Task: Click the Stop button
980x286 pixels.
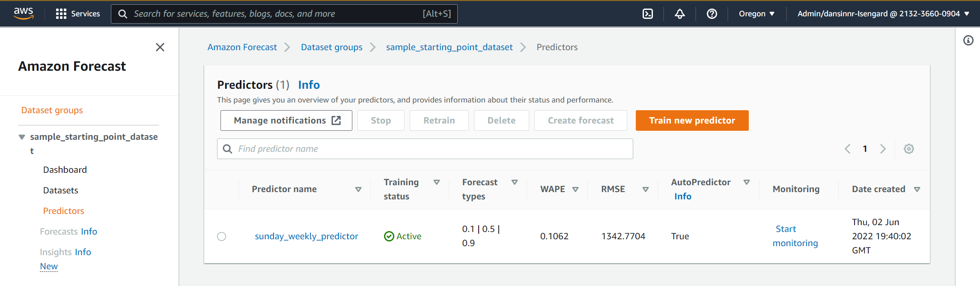Action: [x=381, y=120]
